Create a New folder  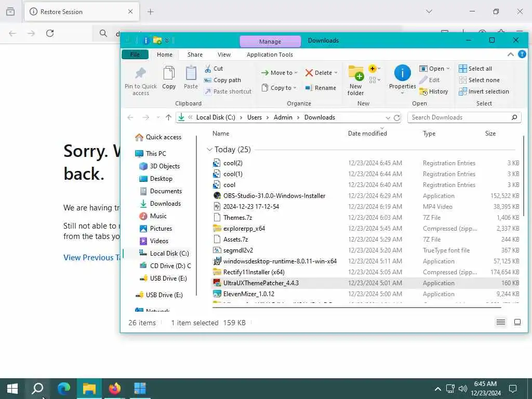[355, 81]
